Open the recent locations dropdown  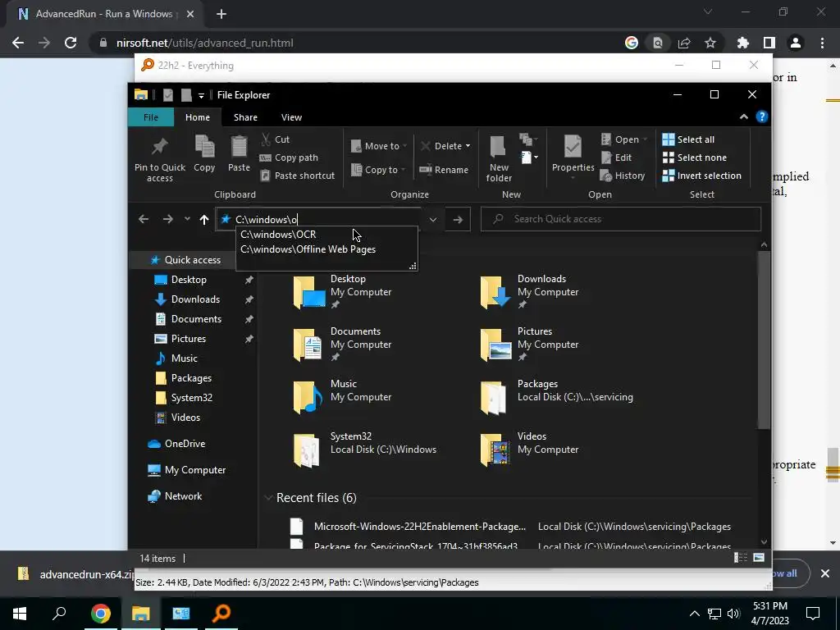coord(187,219)
